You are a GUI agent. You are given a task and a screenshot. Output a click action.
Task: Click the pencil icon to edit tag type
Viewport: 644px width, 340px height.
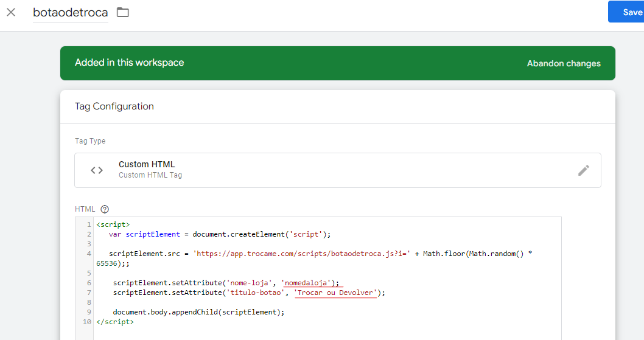tap(583, 170)
